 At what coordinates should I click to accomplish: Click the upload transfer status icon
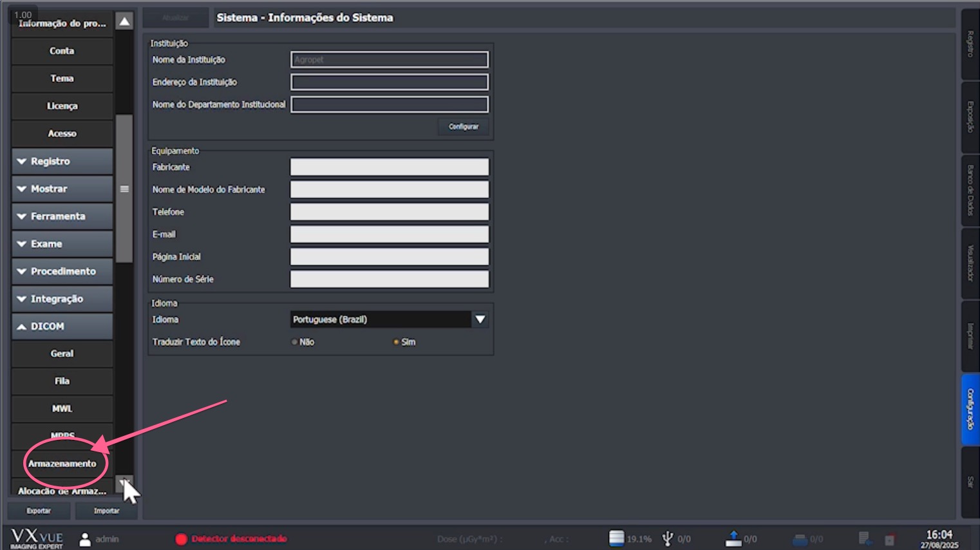[x=734, y=538]
